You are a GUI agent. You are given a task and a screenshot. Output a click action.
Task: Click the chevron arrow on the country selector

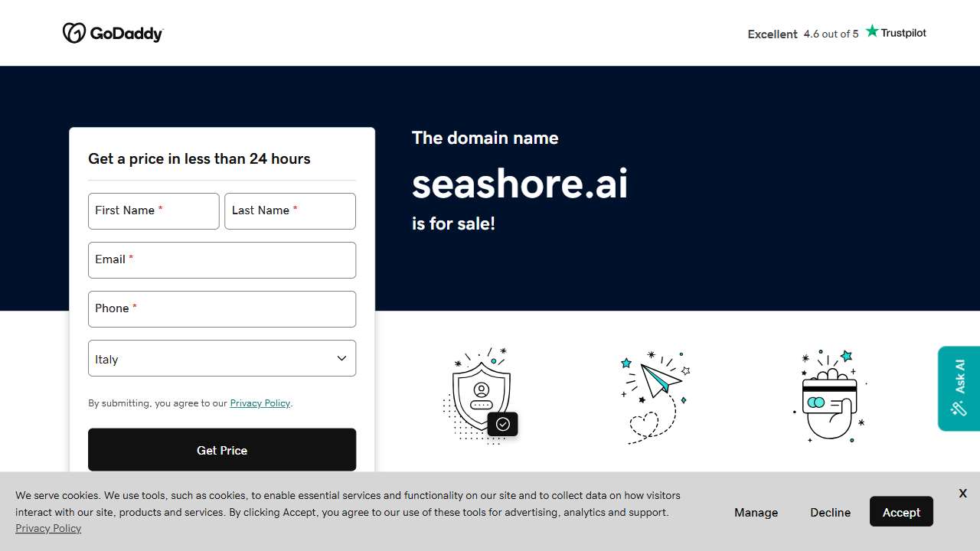click(x=341, y=357)
